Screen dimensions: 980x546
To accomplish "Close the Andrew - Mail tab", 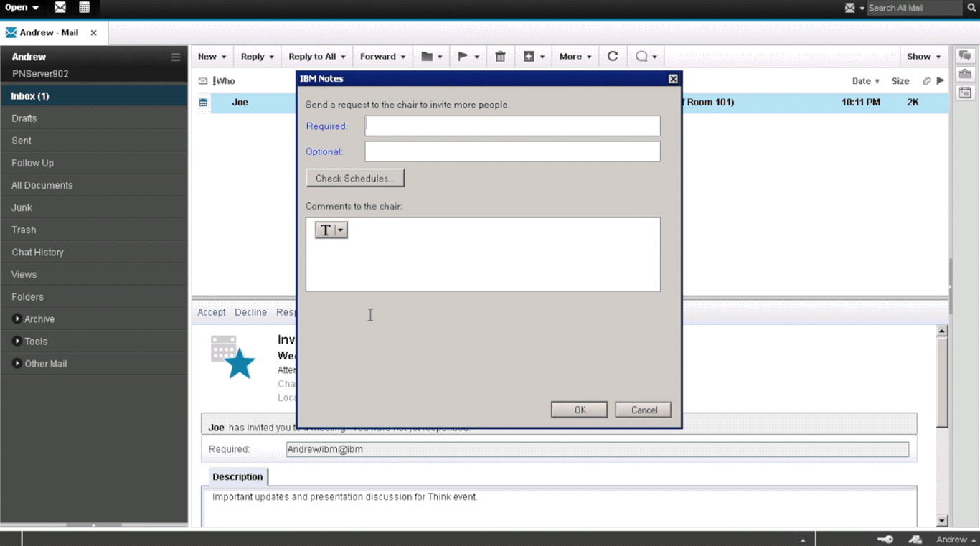I will pyautogui.click(x=93, y=33).
